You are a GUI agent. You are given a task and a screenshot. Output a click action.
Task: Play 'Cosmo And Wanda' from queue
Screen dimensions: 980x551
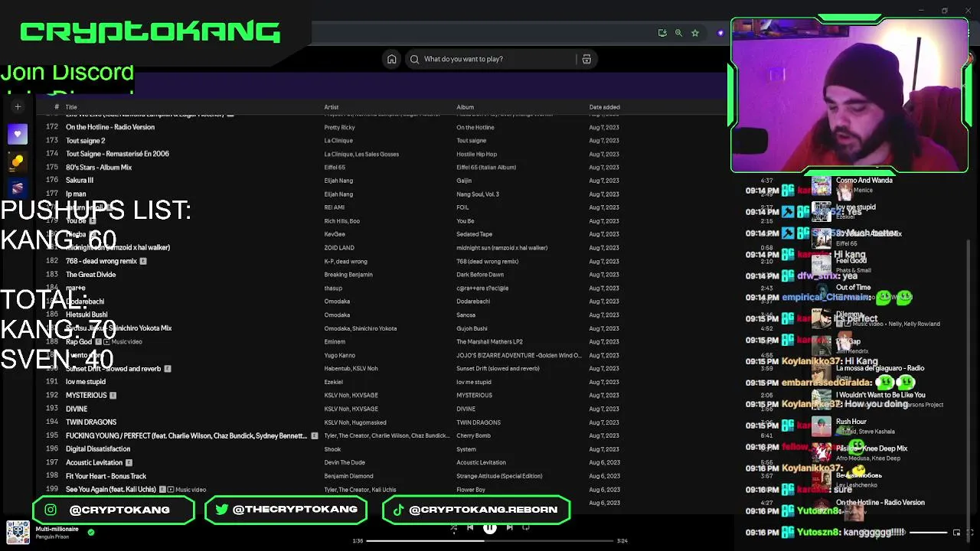(864, 181)
